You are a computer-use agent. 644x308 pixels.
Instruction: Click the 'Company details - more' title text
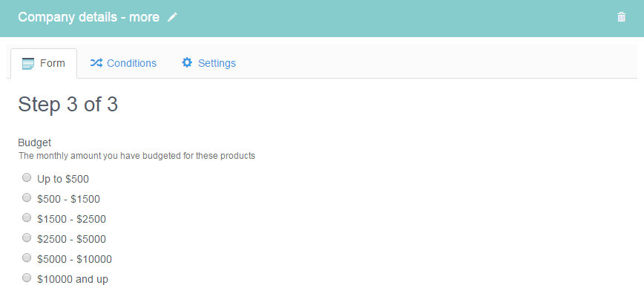pos(89,17)
